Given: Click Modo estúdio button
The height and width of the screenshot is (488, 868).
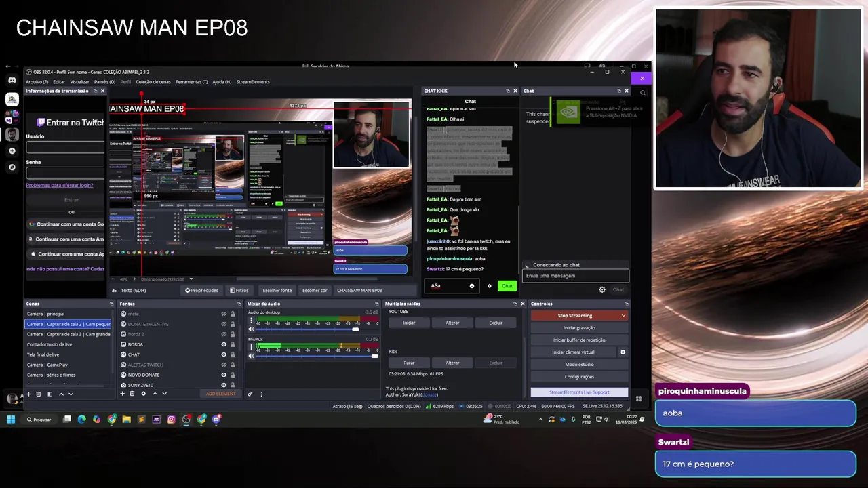Looking at the screenshot, I should (x=579, y=365).
